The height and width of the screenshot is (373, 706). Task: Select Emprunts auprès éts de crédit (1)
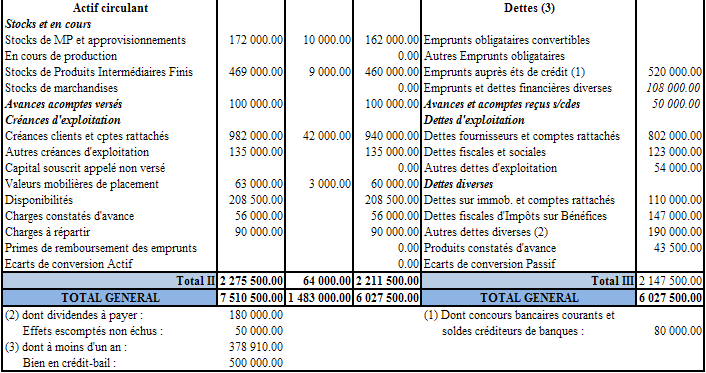click(504, 72)
